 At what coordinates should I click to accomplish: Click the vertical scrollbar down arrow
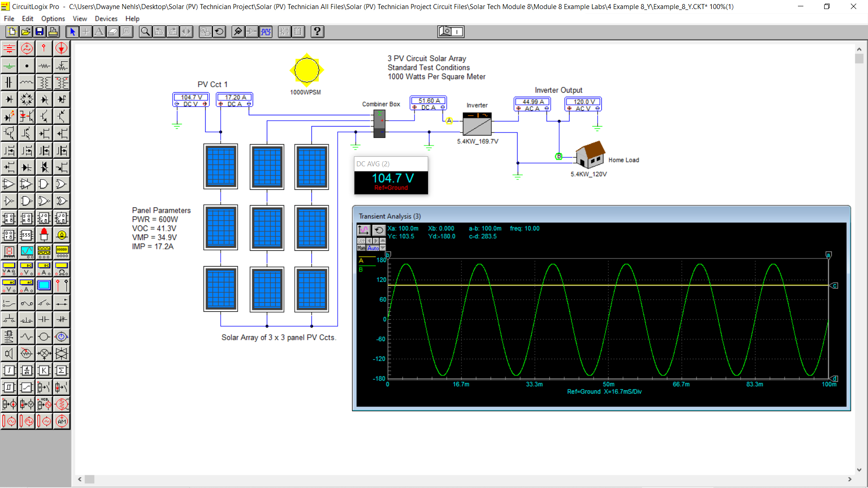pos(859,470)
